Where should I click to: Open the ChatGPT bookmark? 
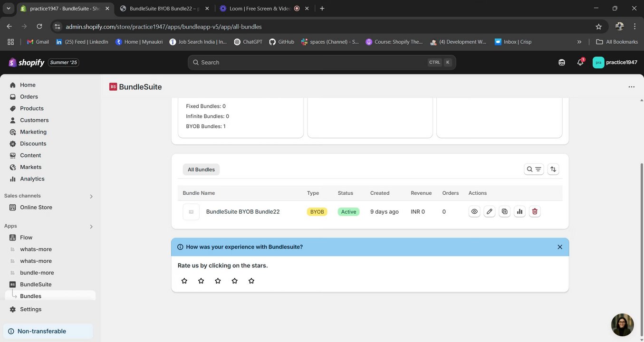[248, 42]
